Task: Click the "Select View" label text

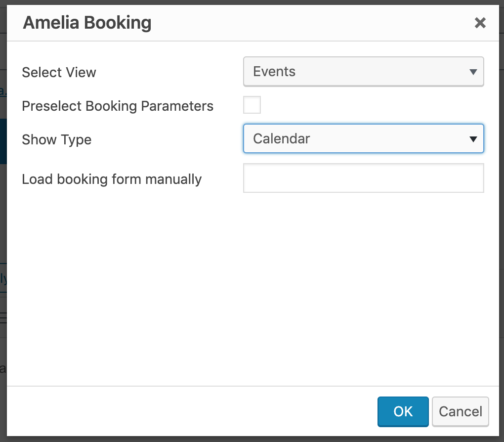Action: point(59,73)
